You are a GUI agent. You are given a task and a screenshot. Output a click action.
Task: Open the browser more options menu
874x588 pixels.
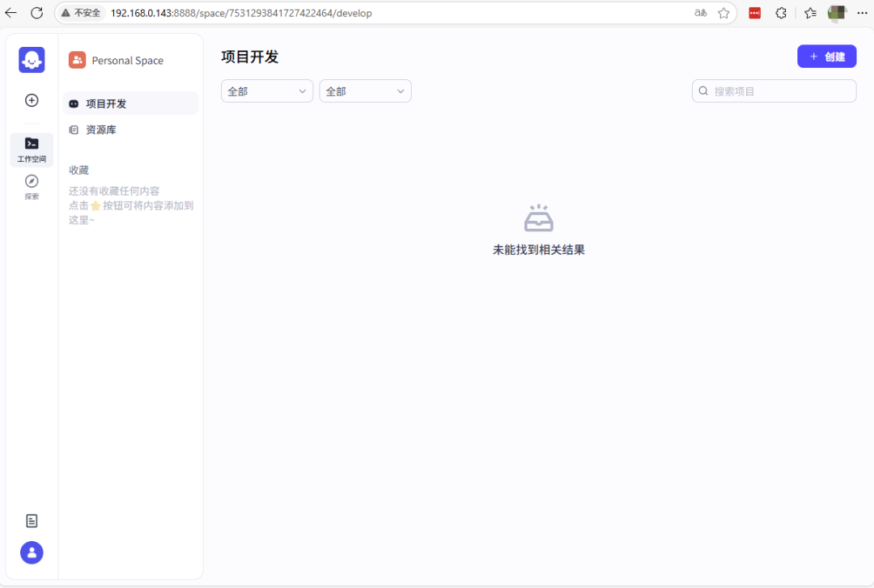[862, 13]
